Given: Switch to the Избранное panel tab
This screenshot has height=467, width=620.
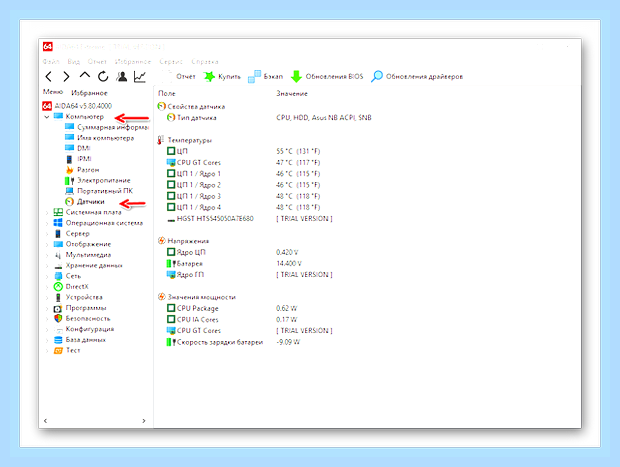Looking at the screenshot, I should 89,93.
